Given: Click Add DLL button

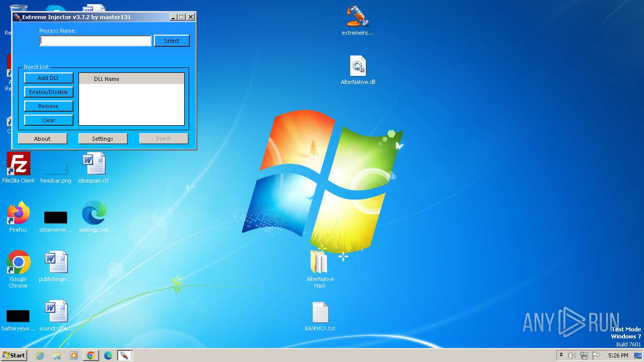Looking at the screenshot, I should (x=48, y=78).
